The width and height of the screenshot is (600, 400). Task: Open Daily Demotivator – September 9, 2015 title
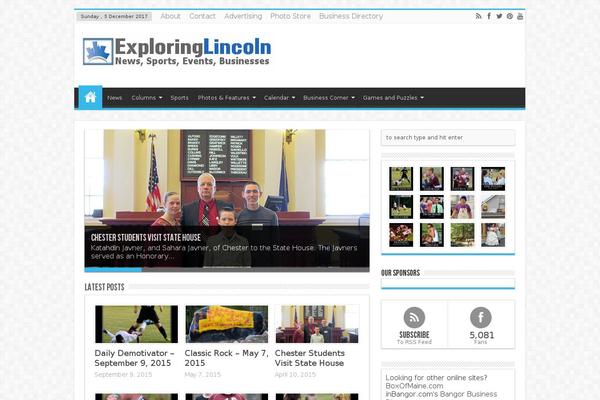click(134, 358)
